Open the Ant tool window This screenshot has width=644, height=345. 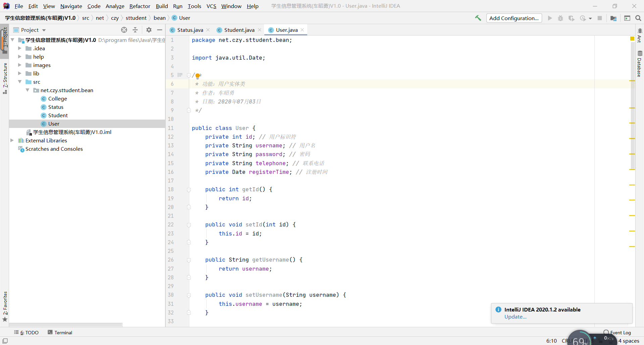pos(640,35)
